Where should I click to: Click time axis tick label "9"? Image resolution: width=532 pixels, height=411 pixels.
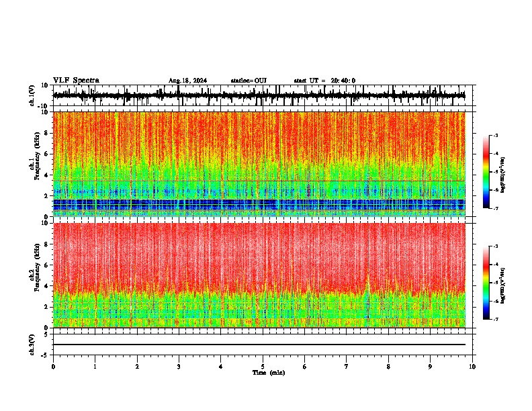(430, 367)
